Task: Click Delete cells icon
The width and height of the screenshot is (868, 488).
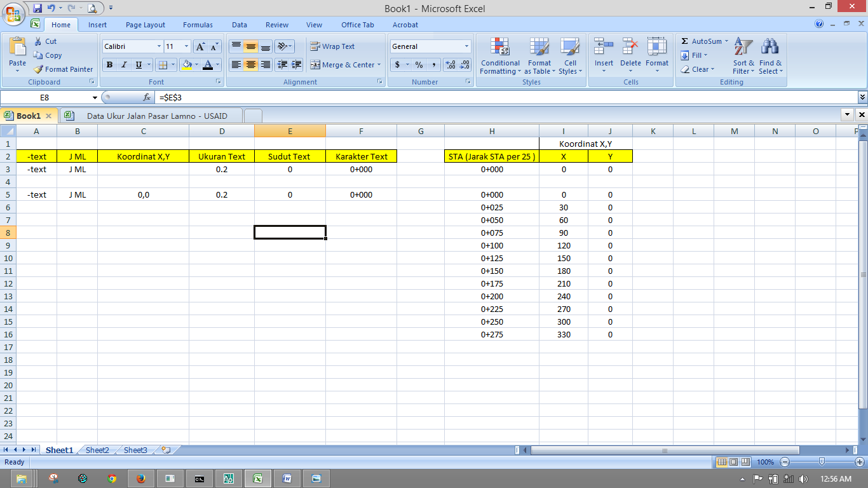Action: click(x=630, y=47)
